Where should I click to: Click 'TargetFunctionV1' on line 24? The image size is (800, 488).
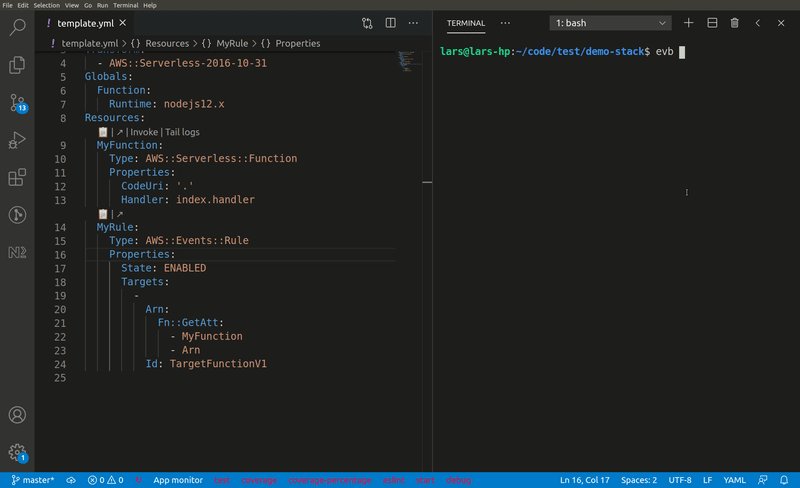click(x=218, y=364)
